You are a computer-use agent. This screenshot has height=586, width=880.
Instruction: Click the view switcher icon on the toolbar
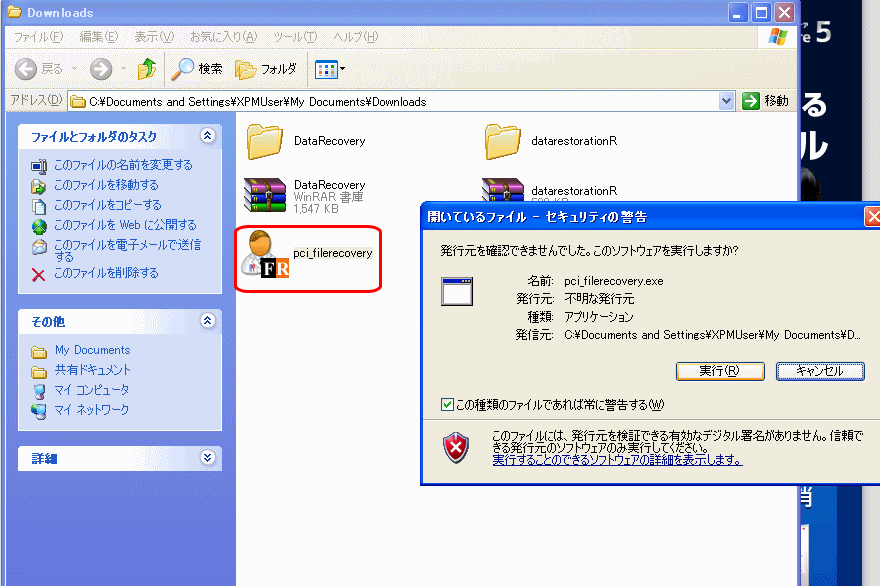point(326,69)
